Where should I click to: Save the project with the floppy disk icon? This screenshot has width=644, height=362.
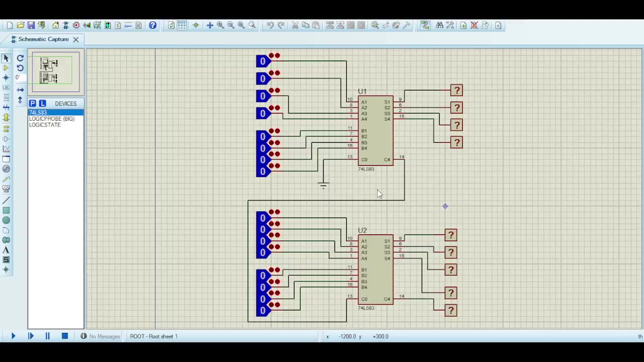(x=31, y=25)
